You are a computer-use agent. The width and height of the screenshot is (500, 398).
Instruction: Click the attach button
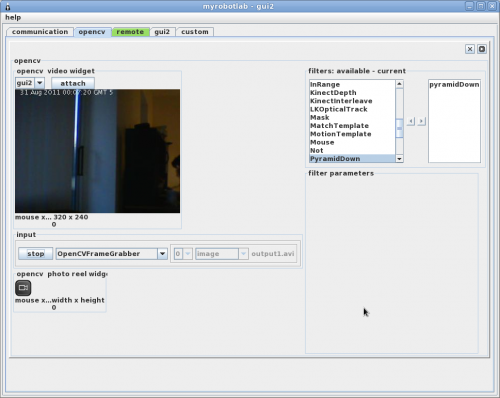click(73, 83)
